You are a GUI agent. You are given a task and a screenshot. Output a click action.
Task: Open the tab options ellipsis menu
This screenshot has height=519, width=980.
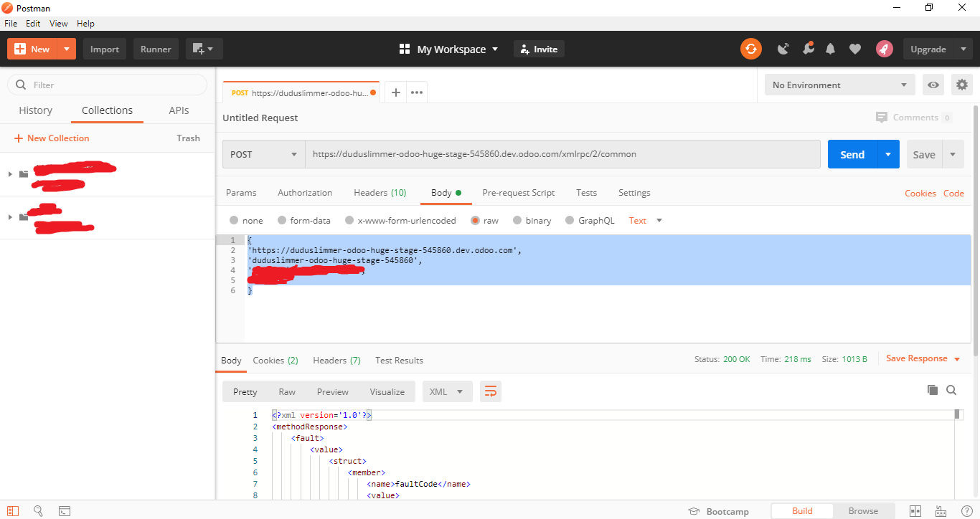(417, 92)
